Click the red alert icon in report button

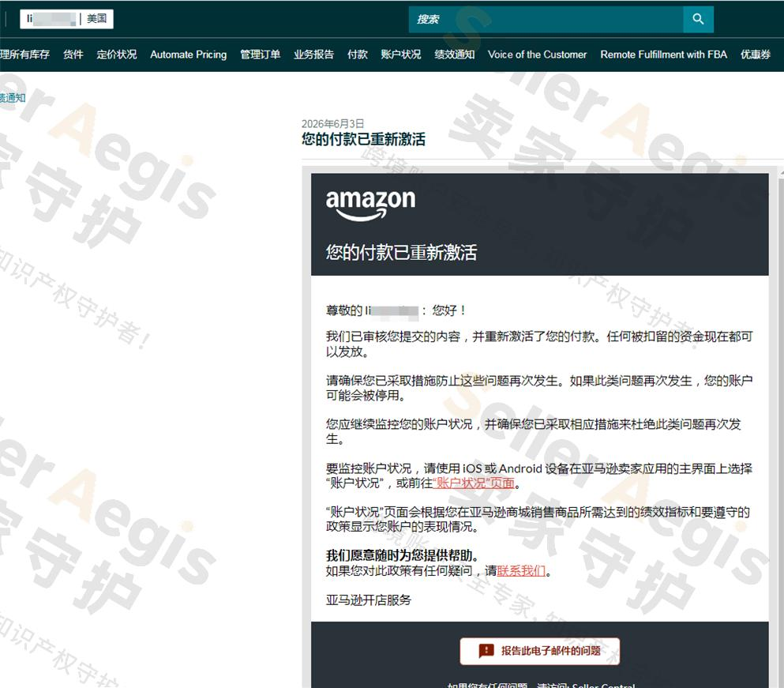tap(486, 650)
